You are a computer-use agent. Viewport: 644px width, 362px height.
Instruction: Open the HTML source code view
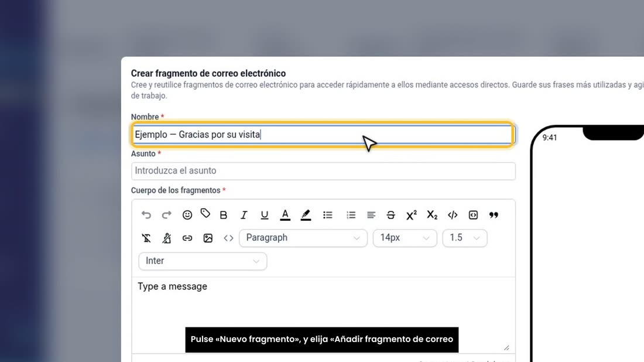[228, 238]
